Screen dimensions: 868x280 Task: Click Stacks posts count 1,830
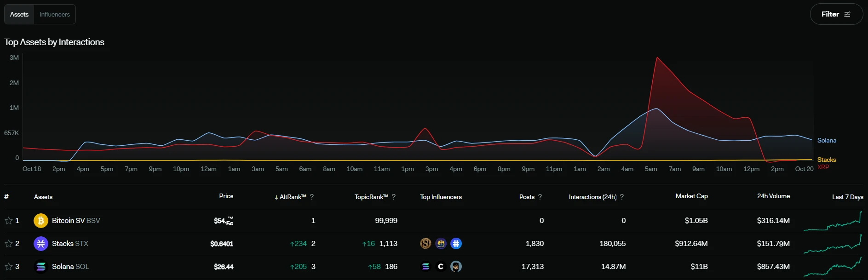(535, 244)
